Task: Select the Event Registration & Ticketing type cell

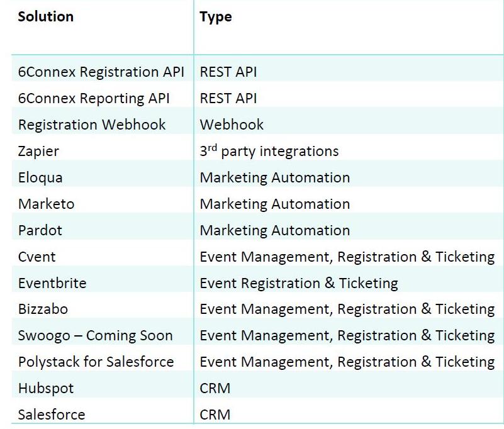Action: click(x=299, y=283)
